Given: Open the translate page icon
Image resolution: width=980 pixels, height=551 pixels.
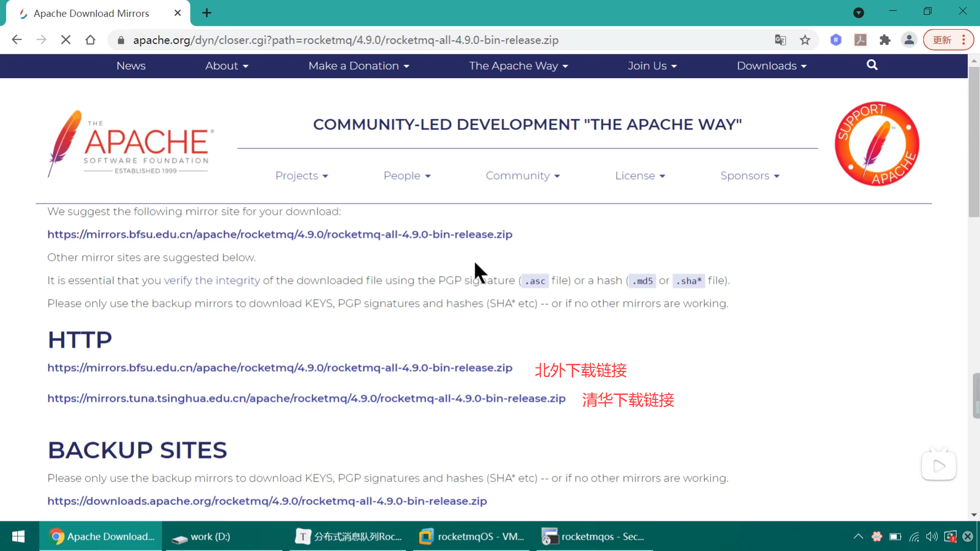Looking at the screenshot, I should click(780, 40).
